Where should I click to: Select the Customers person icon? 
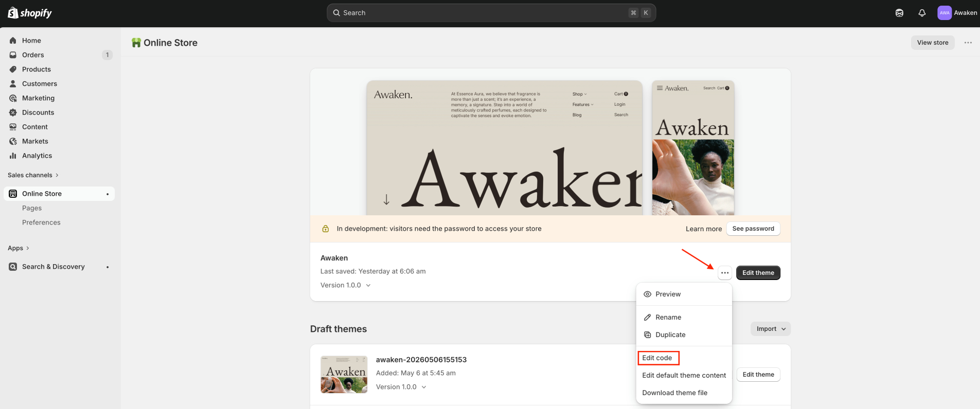click(x=13, y=84)
